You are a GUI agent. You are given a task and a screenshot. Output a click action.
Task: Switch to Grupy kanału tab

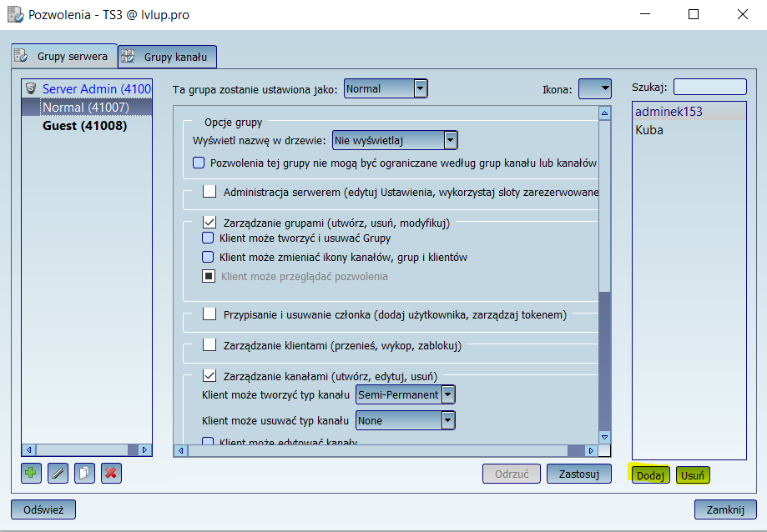point(168,57)
